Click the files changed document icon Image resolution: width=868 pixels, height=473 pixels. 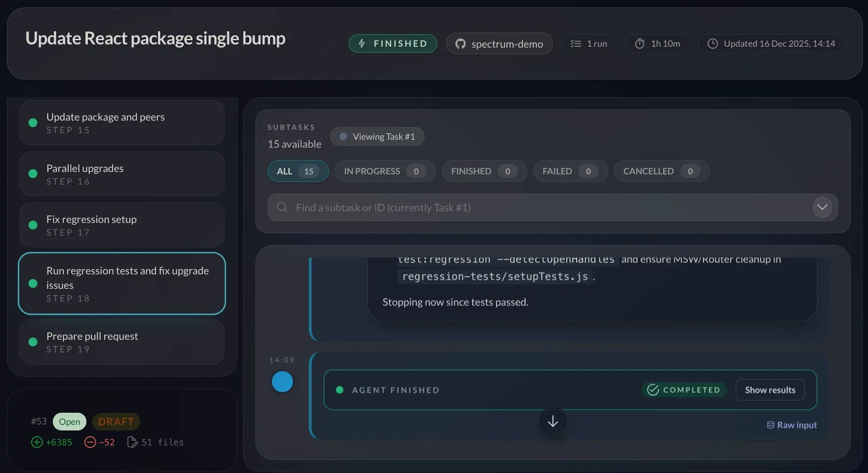(132, 442)
